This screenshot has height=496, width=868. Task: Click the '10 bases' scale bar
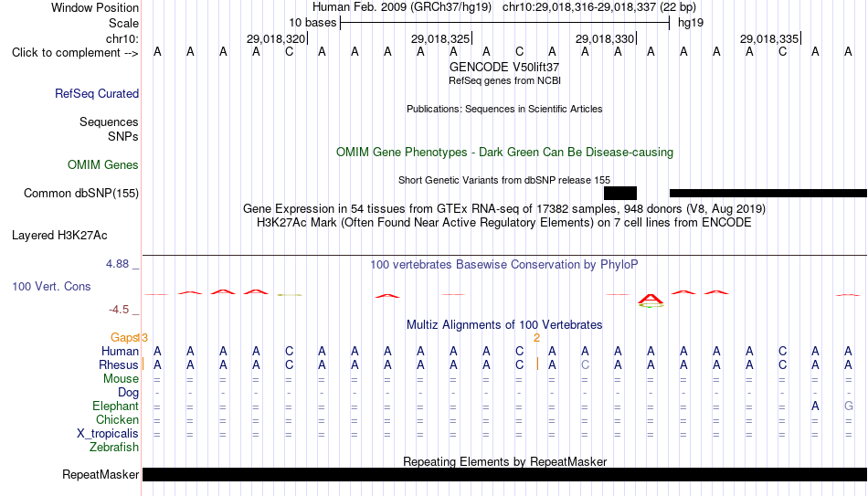click(504, 23)
